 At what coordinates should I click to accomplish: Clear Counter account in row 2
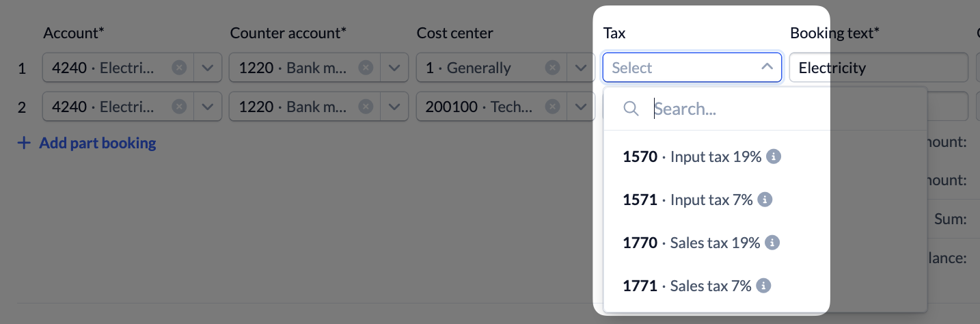tap(366, 107)
